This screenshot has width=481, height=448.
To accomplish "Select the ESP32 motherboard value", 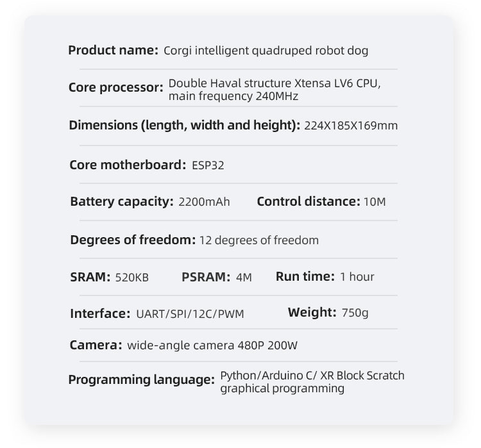I will [208, 165].
